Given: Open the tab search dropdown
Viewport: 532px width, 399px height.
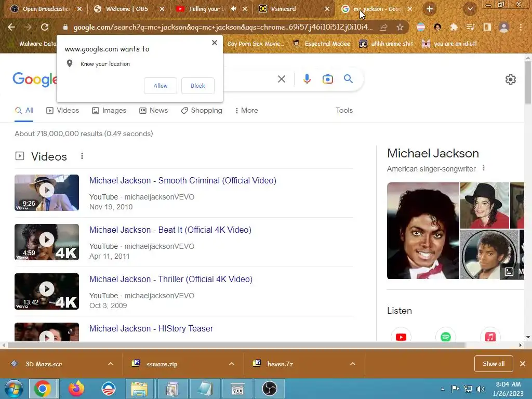Looking at the screenshot, I should (470, 9).
